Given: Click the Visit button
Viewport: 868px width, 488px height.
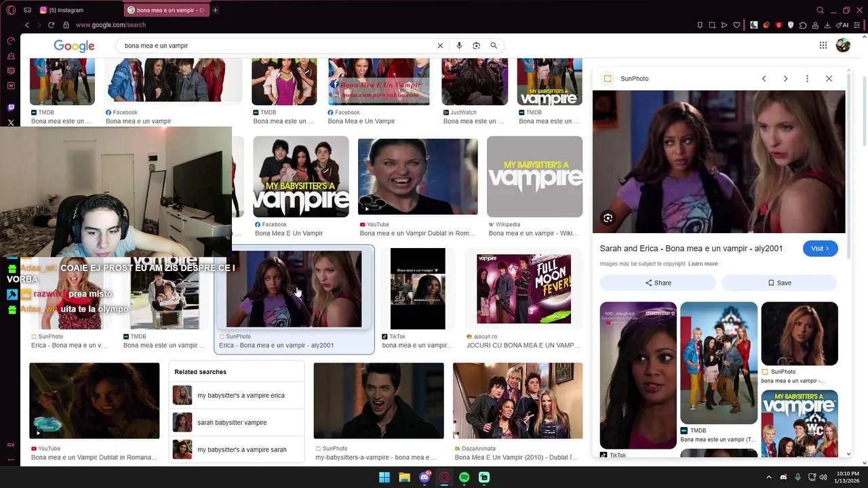Looking at the screenshot, I should point(821,249).
